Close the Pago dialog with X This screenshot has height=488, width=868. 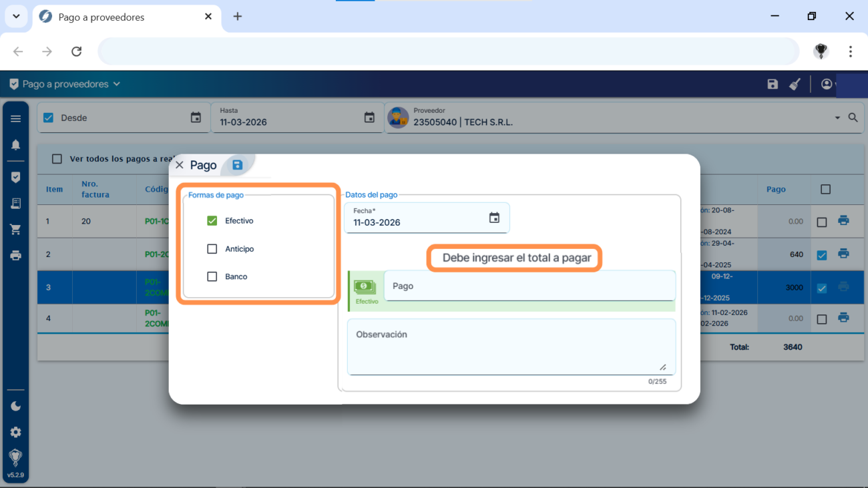tap(179, 165)
